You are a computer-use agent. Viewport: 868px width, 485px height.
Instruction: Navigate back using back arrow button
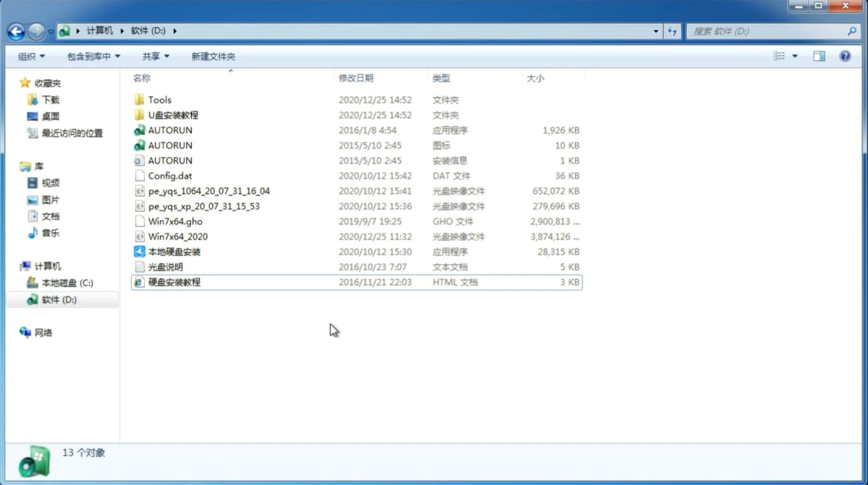tap(16, 30)
